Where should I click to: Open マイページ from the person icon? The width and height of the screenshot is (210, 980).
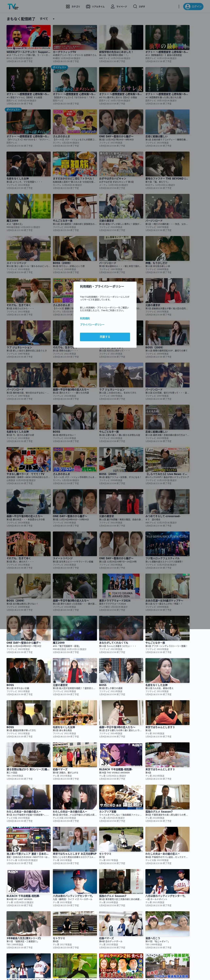(119, 7)
